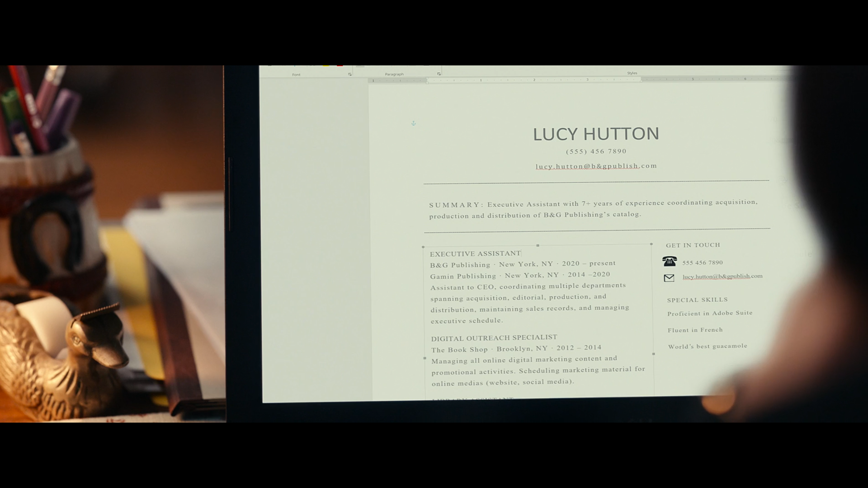
Task: Click the left-middle text box resize handle
Action: pos(425,358)
